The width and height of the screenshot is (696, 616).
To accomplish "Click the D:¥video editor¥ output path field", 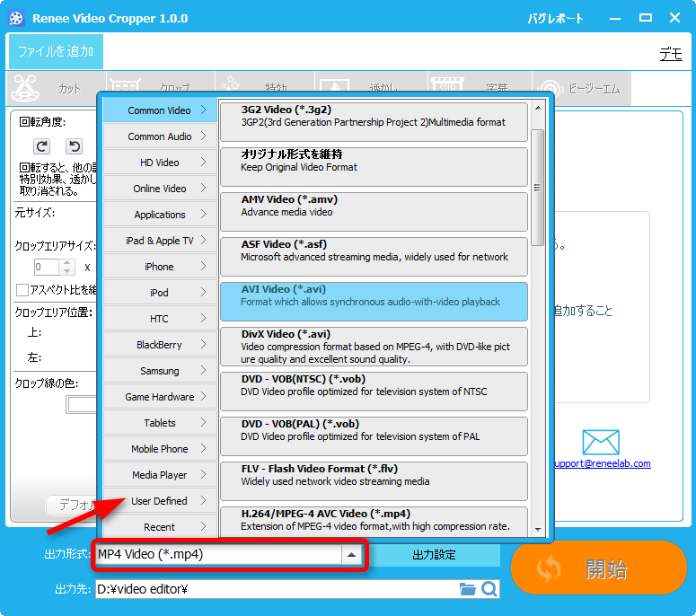I will click(x=277, y=589).
